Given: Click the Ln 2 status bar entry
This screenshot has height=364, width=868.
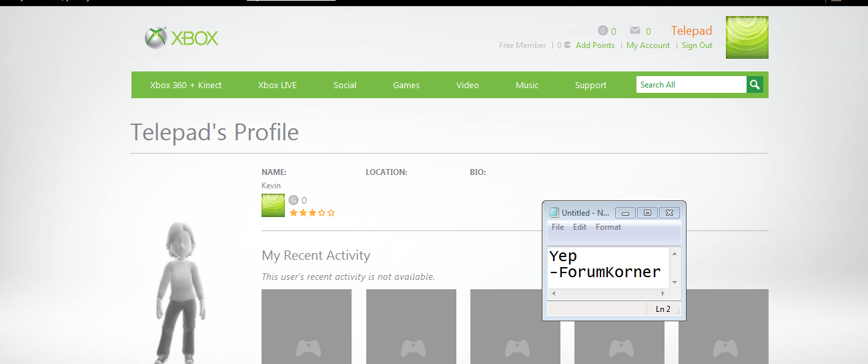Looking at the screenshot, I should [663, 309].
